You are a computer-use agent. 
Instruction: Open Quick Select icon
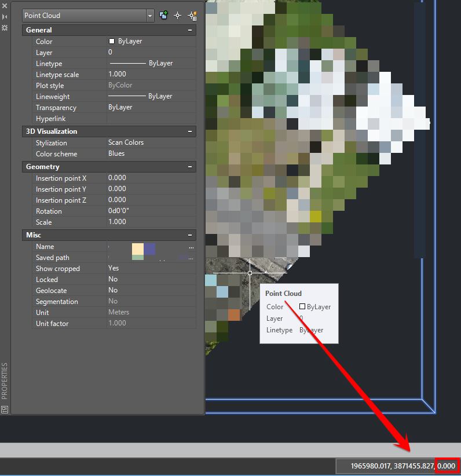point(192,16)
